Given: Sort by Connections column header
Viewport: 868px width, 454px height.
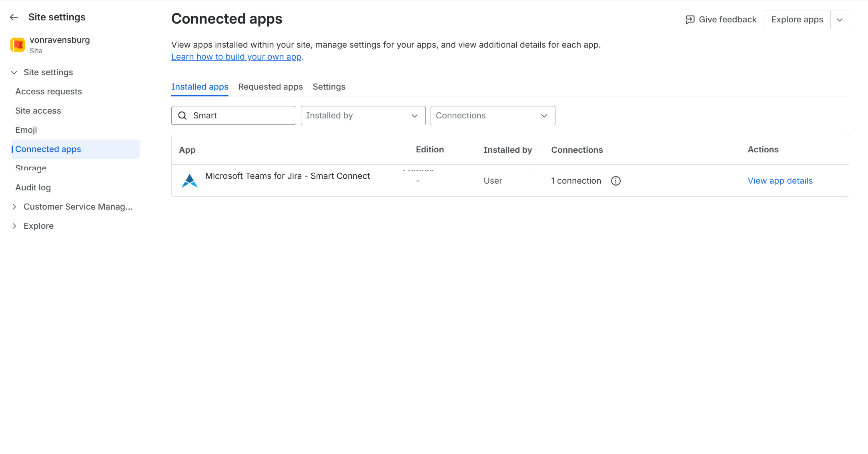Looking at the screenshot, I should pyautogui.click(x=577, y=150).
